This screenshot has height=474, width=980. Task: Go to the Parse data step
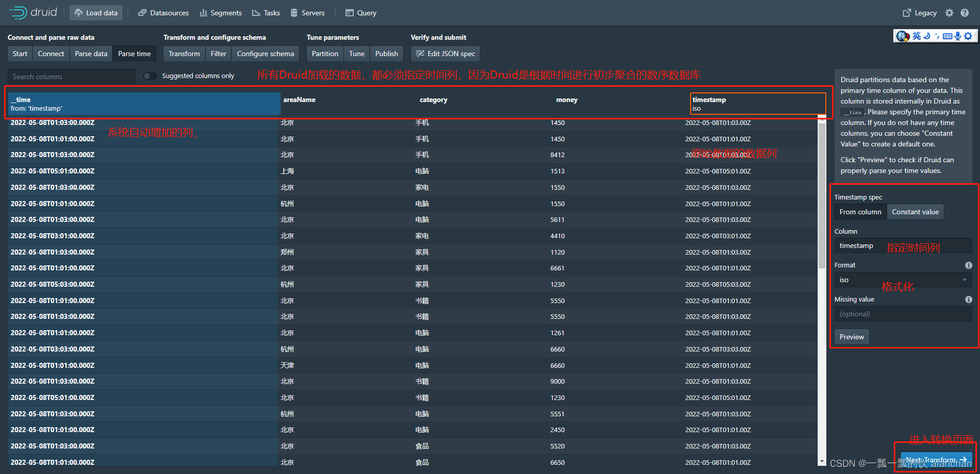(91, 54)
